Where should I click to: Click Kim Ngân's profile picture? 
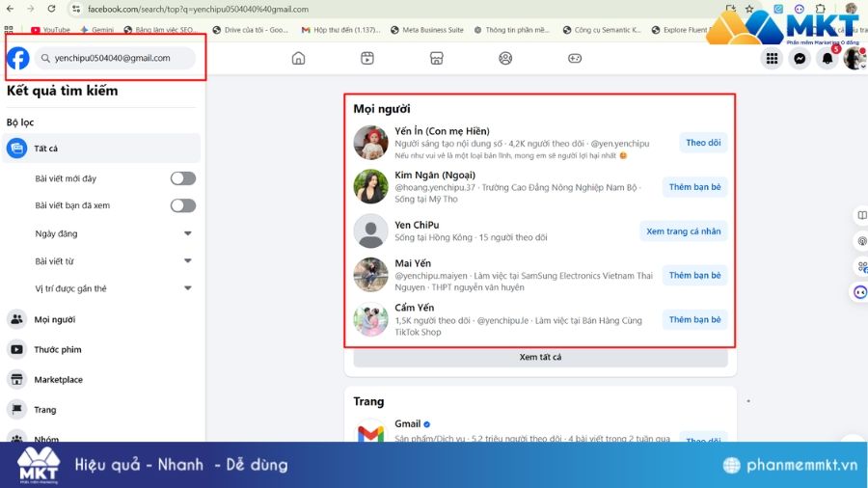click(x=371, y=186)
